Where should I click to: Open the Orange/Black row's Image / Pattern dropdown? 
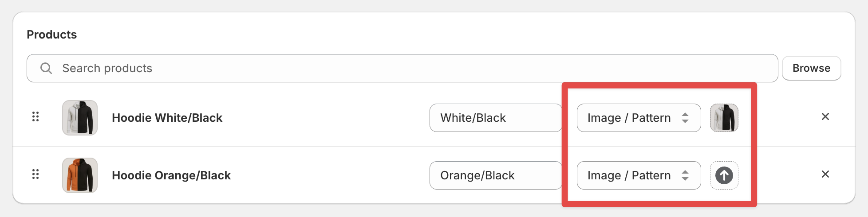(639, 175)
